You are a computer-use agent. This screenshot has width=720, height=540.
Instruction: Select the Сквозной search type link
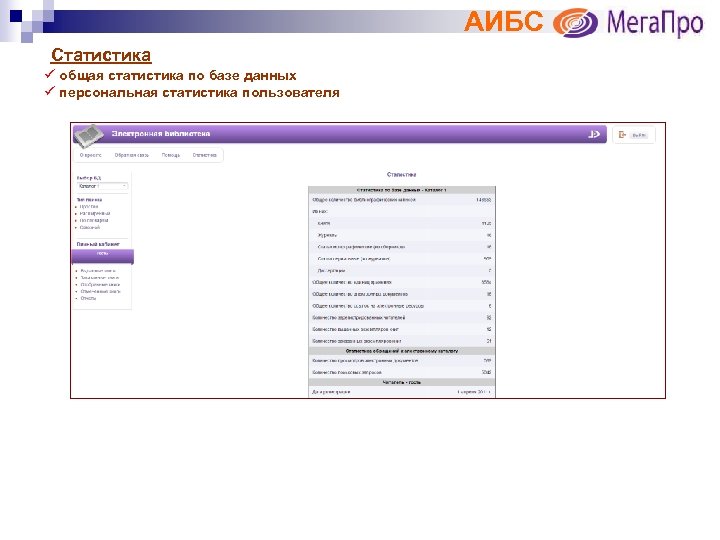pos(90,227)
